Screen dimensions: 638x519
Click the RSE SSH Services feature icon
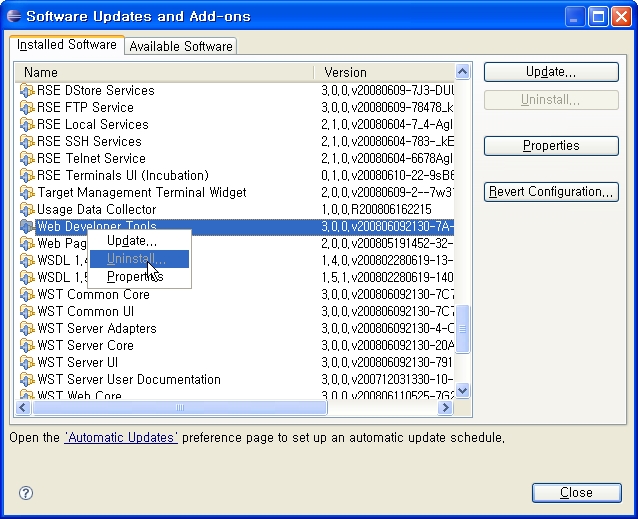coord(27,142)
